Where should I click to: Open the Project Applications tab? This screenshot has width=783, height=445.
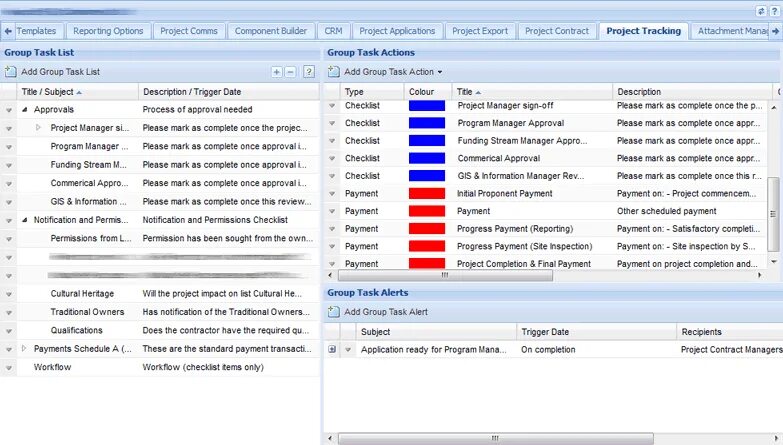click(397, 31)
